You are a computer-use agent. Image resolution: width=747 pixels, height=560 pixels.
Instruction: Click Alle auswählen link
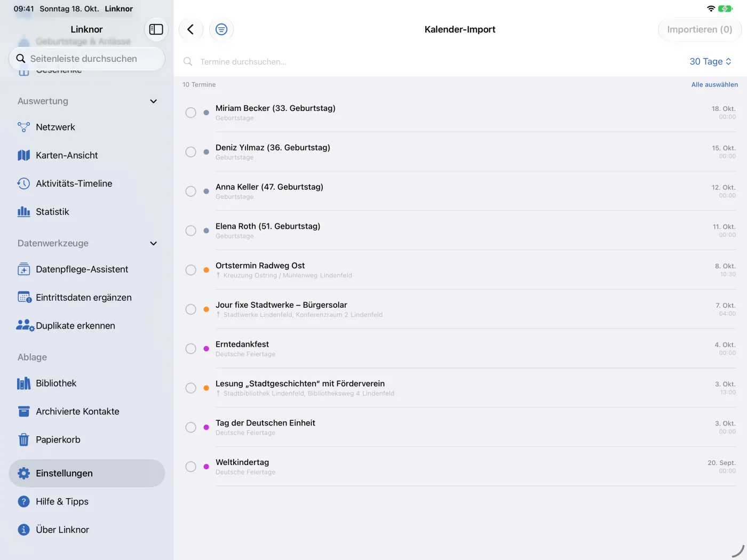click(x=714, y=84)
